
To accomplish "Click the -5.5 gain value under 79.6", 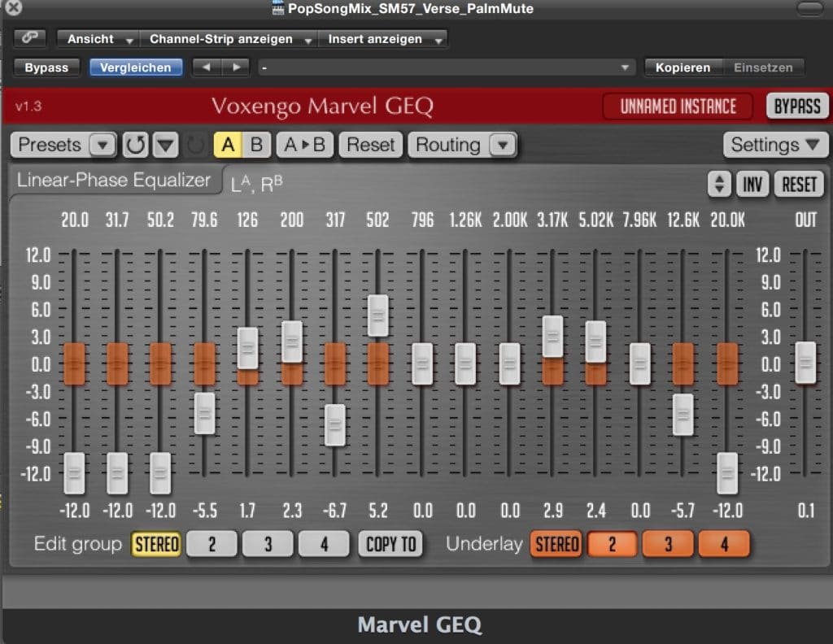I will pyautogui.click(x=204, y=511).
